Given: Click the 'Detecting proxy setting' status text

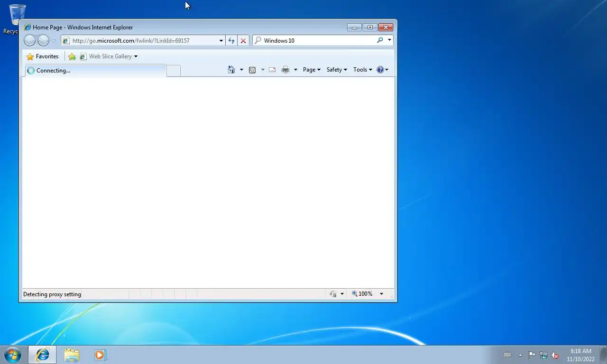Looking at the screenshot, I should pos(52,294).
